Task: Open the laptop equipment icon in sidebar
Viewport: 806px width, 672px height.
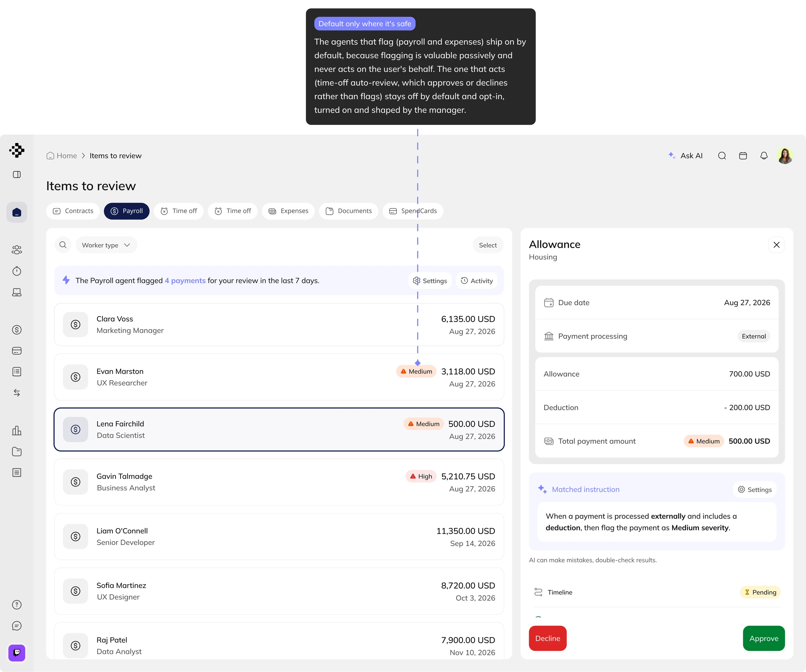Action: (x=16, y=292)
